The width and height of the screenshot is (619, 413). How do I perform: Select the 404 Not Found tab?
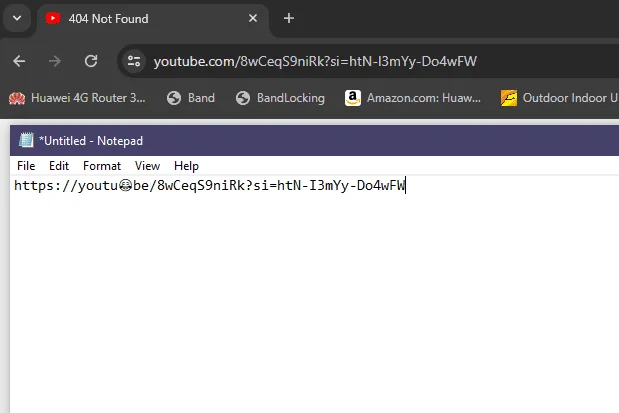(153, 19)
